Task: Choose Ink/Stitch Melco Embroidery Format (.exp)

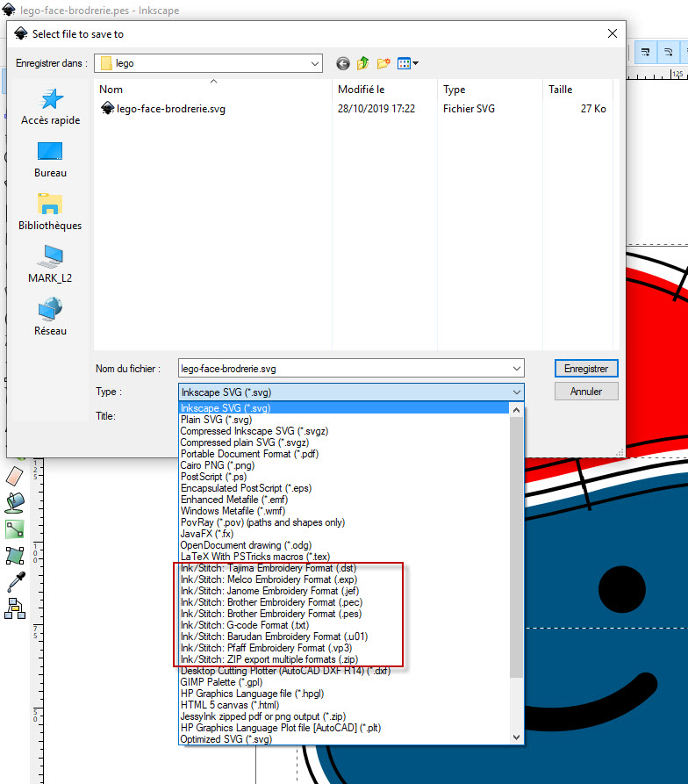Action: (x=344, y=579)
